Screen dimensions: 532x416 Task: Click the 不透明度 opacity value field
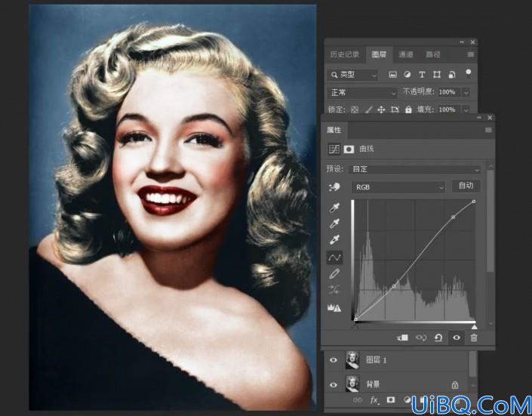[x=447, y=92]
